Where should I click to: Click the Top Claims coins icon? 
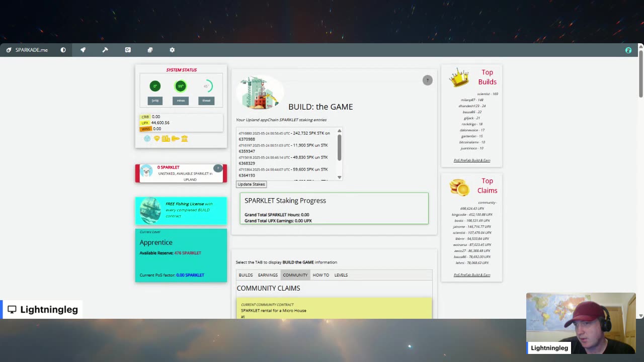pos(459,187)
